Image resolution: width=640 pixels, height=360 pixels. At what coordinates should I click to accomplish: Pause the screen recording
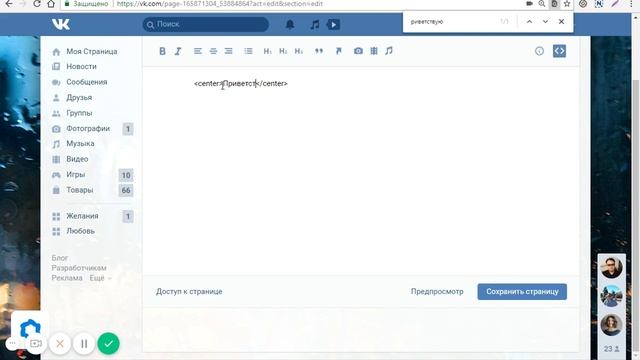84,344
